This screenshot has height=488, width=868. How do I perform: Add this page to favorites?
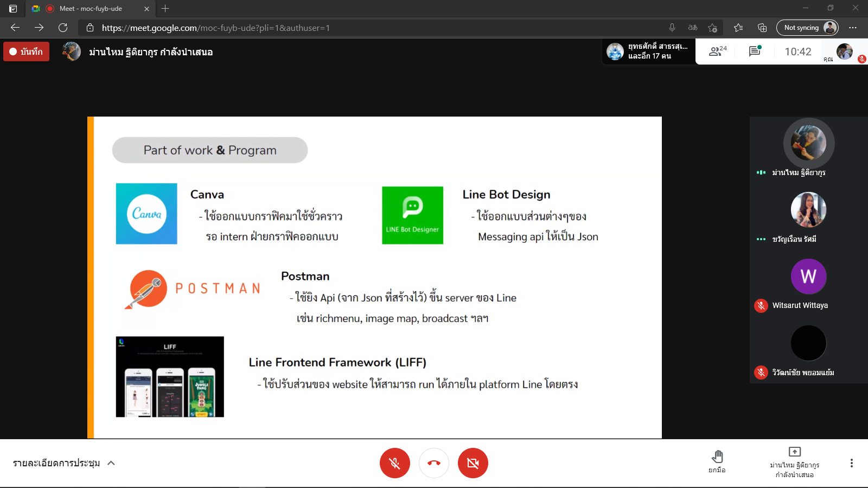[712, 28]
